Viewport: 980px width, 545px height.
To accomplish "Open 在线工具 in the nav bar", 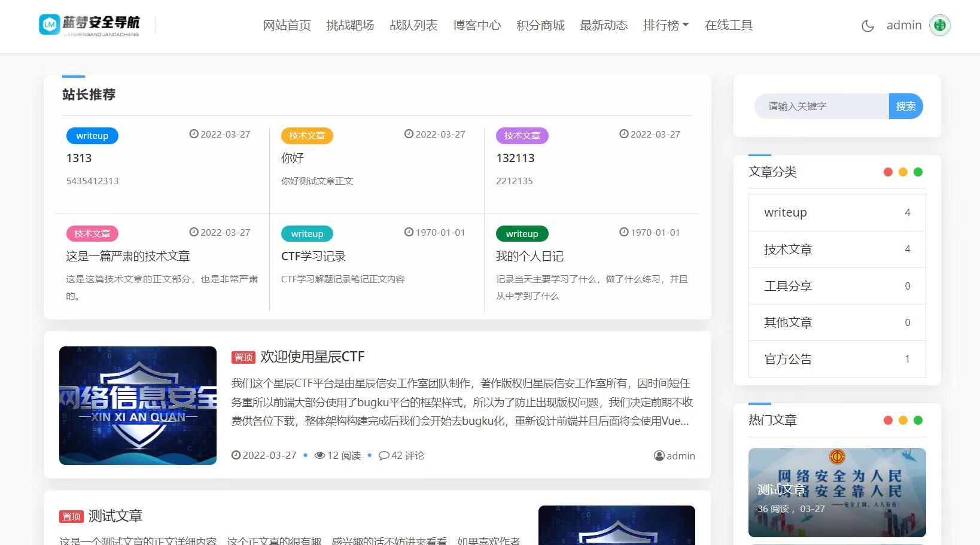I will pyautogui.click(x=729, y=25).
